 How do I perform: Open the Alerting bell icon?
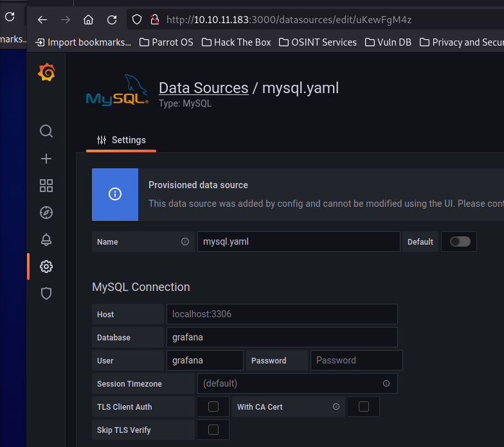(x=46, y=240)
